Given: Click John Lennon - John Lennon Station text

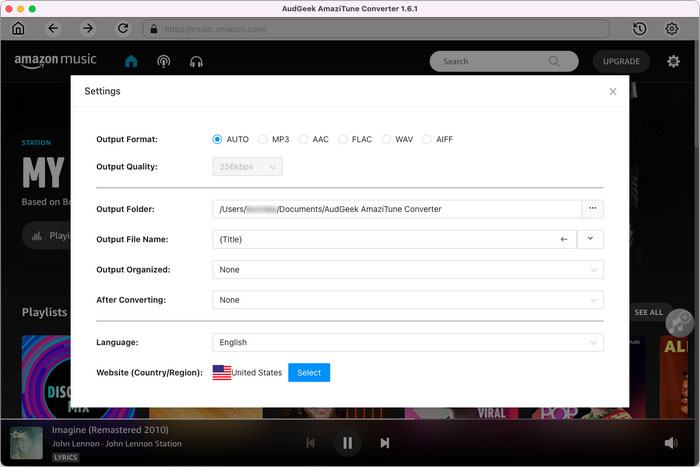Looking at the screenshot, I should (x=117, y=444).
